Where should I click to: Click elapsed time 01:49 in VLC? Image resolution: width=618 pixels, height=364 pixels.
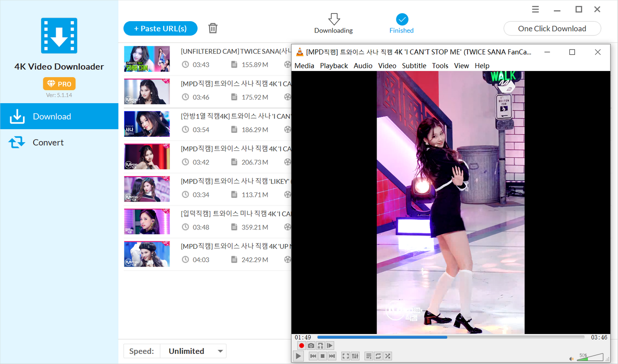pos(303,338)
